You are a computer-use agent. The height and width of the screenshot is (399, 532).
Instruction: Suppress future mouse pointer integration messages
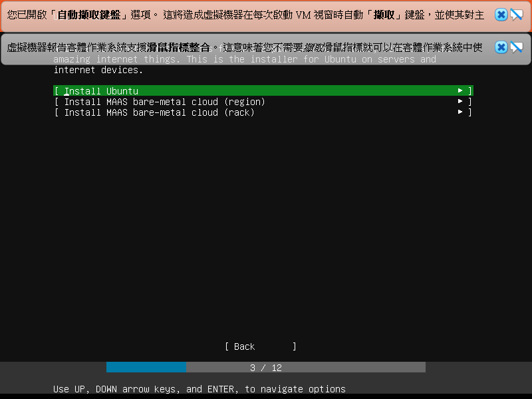[x=517, y=47]
